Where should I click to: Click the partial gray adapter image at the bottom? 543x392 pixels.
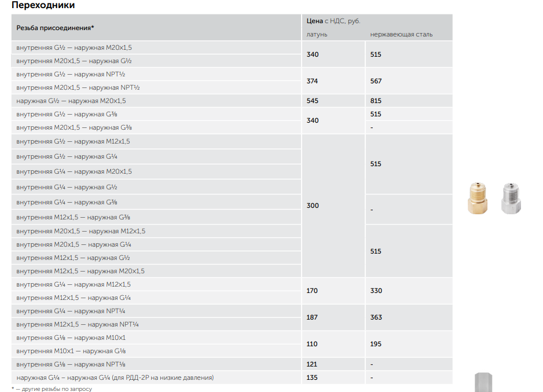tap(483, 382)
